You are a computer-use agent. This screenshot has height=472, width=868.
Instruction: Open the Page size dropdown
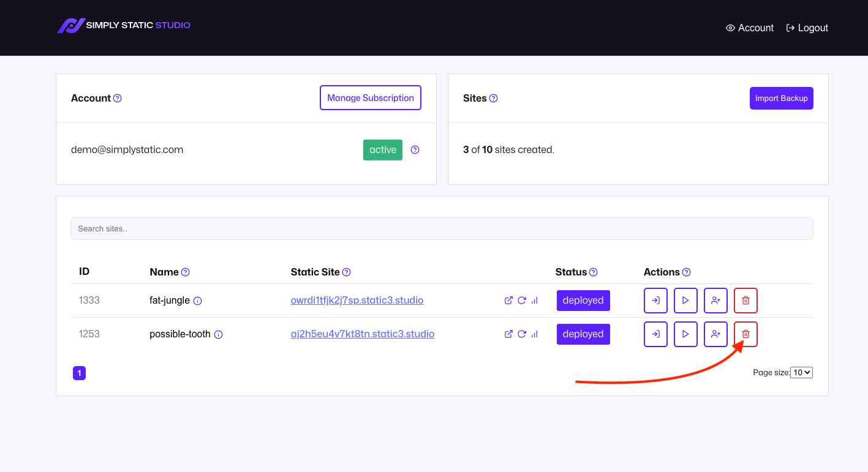pos(801,372)
